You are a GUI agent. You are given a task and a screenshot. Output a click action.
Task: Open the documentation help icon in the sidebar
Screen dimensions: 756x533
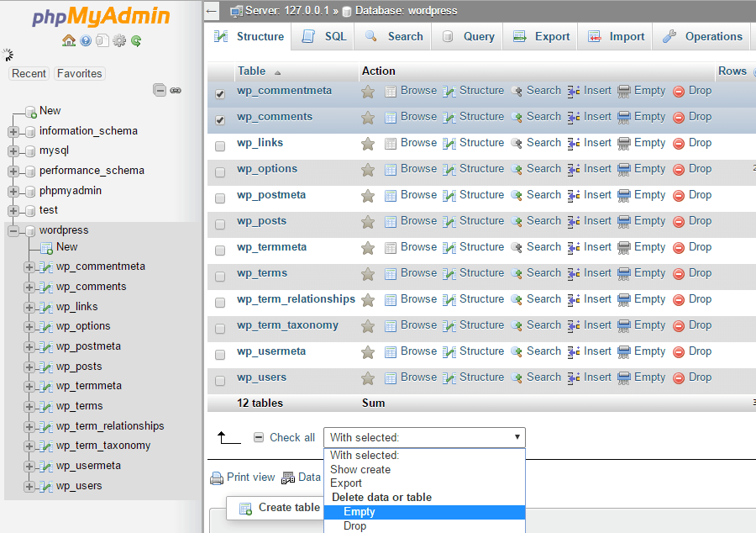coord(86,40)
